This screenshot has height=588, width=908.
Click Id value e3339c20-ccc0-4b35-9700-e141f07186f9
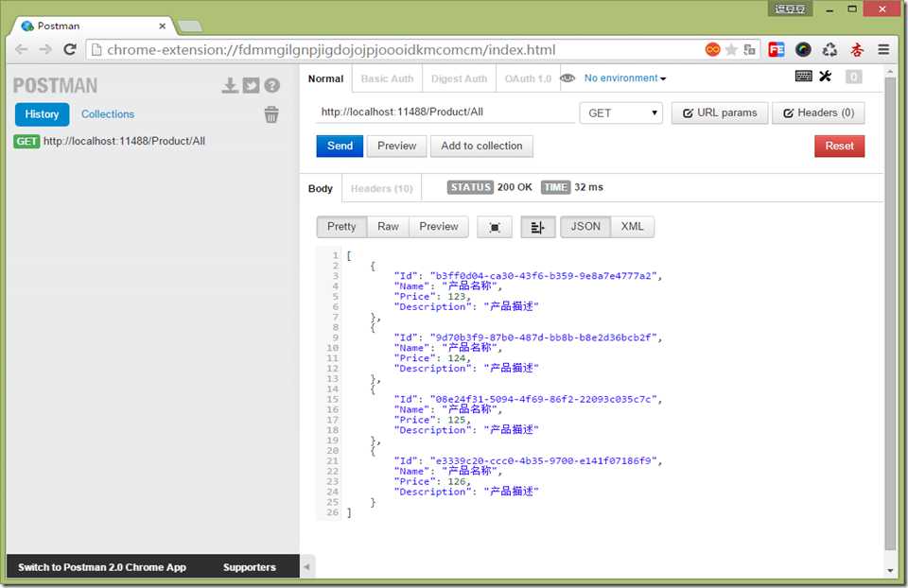[544, 460]
